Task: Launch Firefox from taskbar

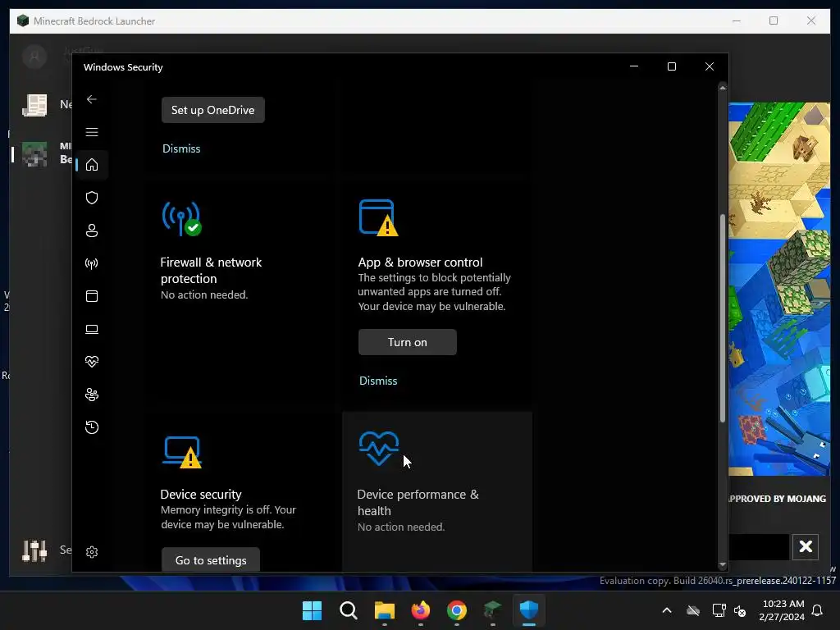Action: tap(421, 610)
